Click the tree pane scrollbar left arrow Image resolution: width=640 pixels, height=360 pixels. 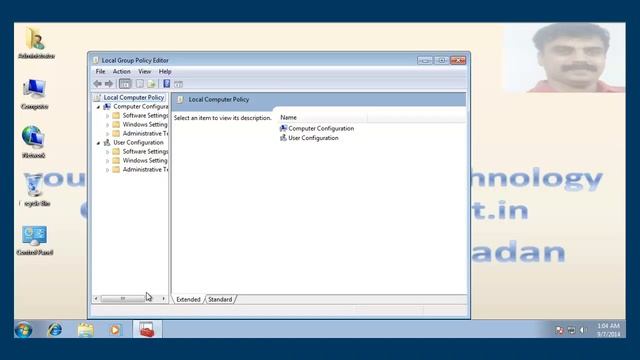(96, 299)
